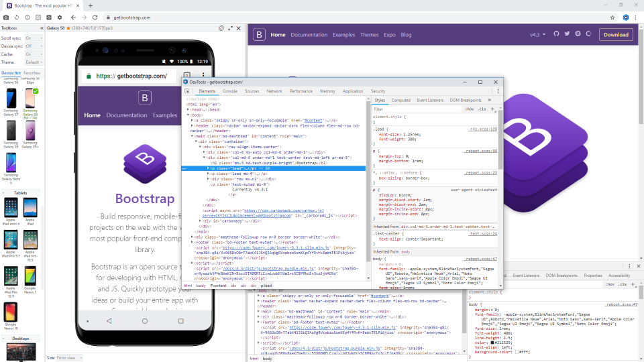
Task: Click the forward navigation arrow
Action: point(84,17)
